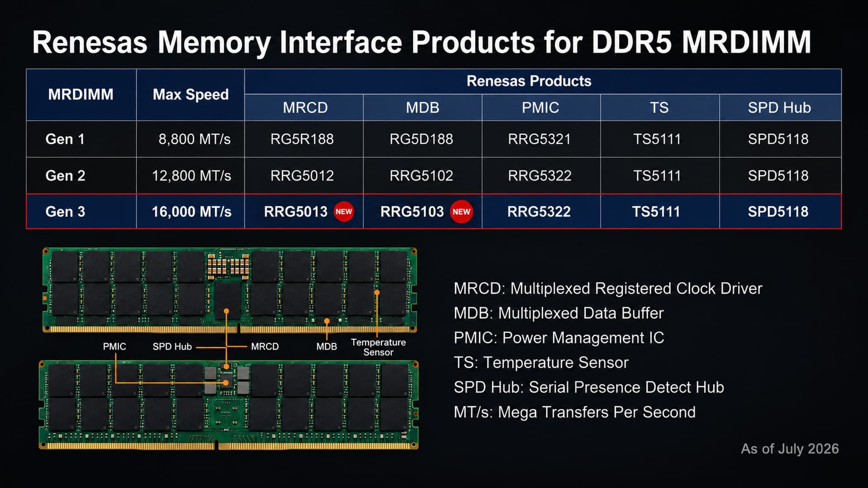Select the Gen 1 row label
Viewport: 868px width, 488px height.
coord(65,139)
